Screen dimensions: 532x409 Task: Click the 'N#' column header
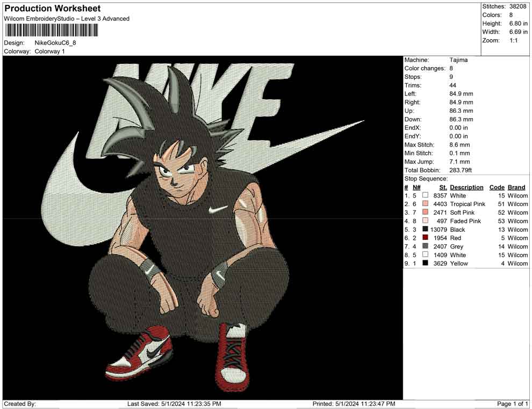click(416, 187)
